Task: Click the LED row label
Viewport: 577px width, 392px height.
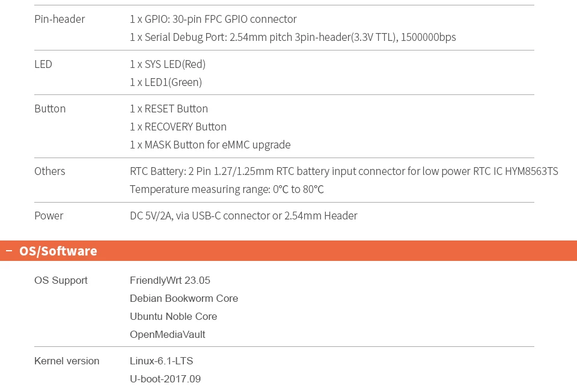Action: click(43, 64)
